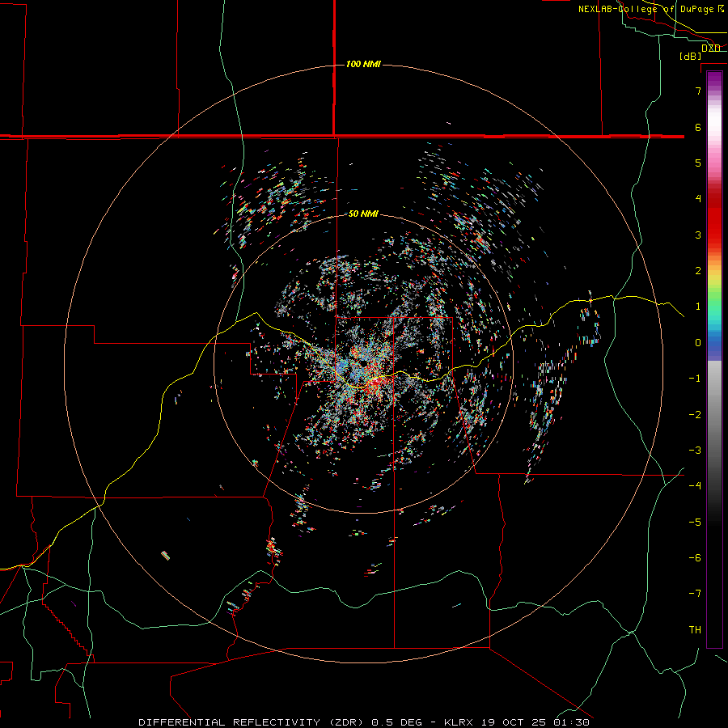Click the 2 dB tick label
Image resolution: width=728 pixels, height=728 pixels.
coord(698,271)
